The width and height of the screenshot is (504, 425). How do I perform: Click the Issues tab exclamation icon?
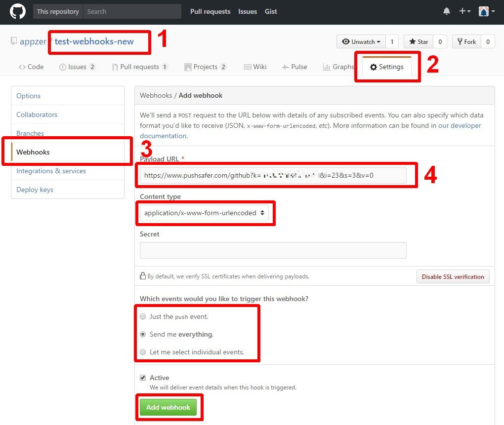point(62,67)
